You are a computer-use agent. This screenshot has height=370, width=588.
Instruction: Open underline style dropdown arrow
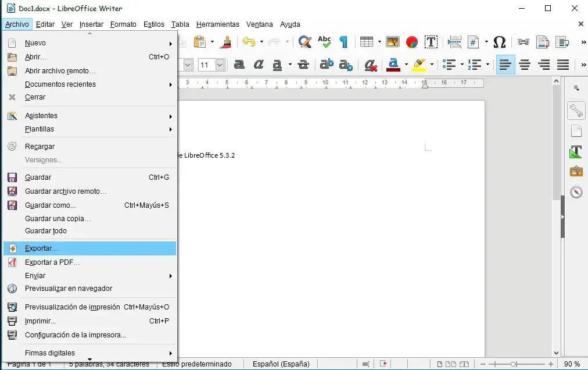[290, 65]
